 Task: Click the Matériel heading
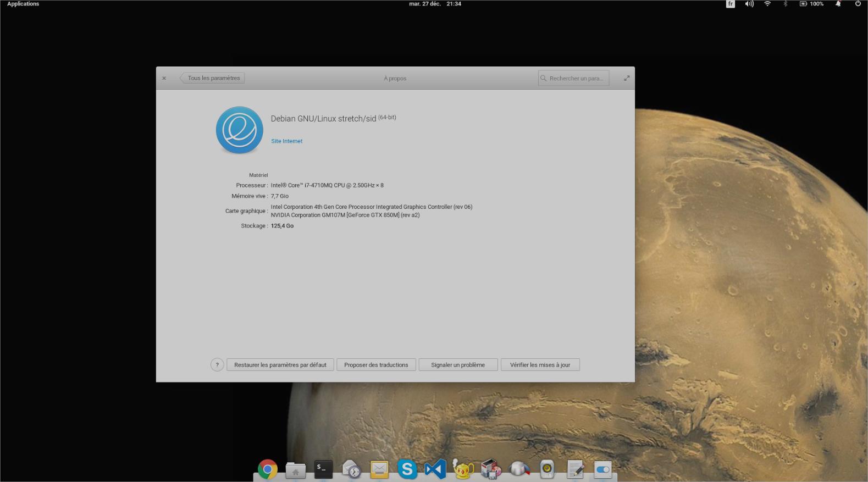[258, 175]
